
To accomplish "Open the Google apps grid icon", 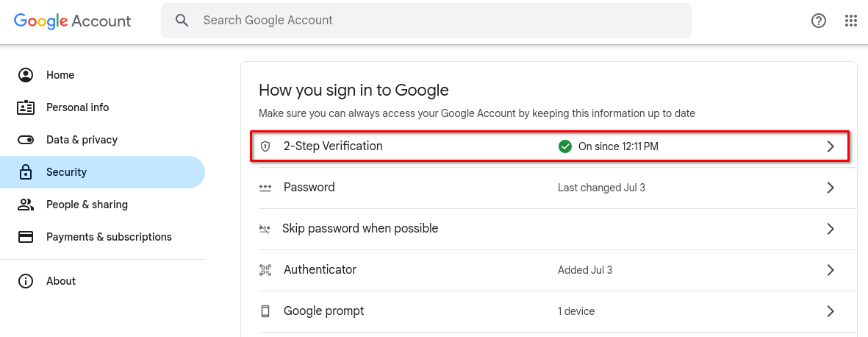I will [x=851, y=21].
